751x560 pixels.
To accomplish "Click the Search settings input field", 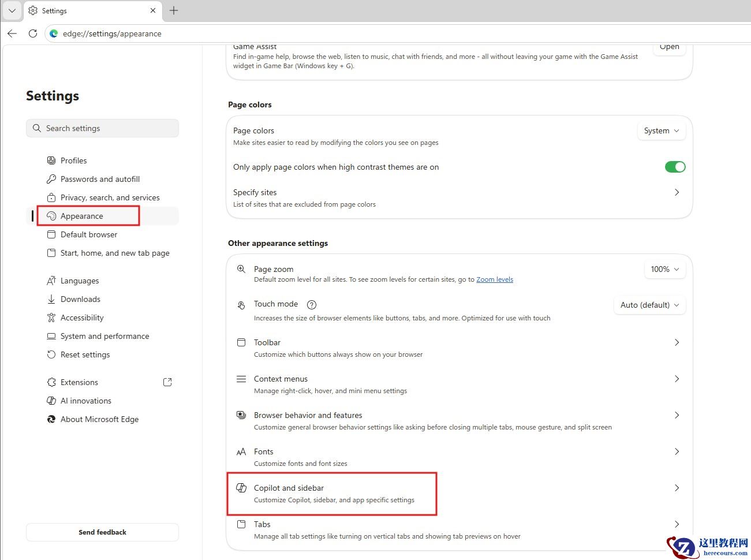I will (x=102, y=128).
